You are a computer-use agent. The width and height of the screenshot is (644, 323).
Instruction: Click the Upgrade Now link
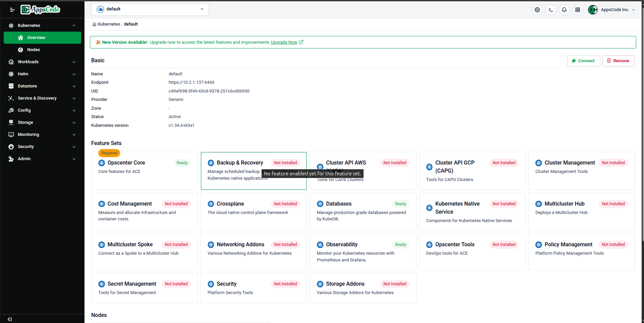click(x=284, y=42)
